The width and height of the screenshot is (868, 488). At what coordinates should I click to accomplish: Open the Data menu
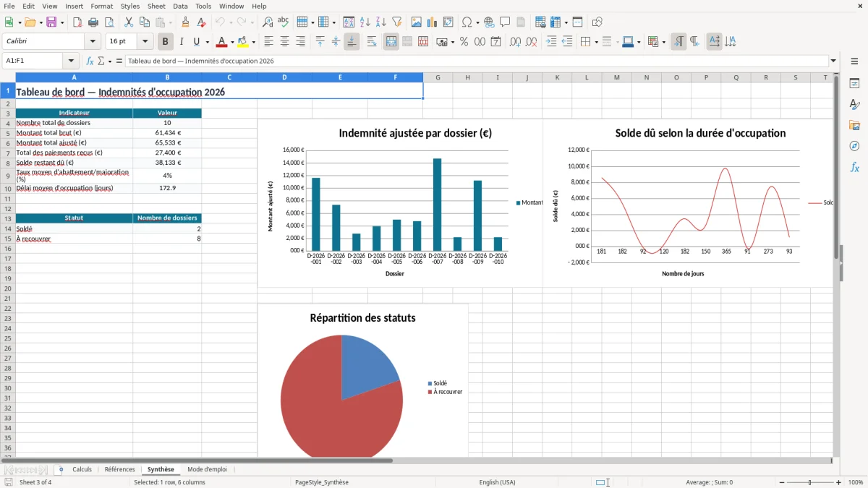click(x=180, y=6)
